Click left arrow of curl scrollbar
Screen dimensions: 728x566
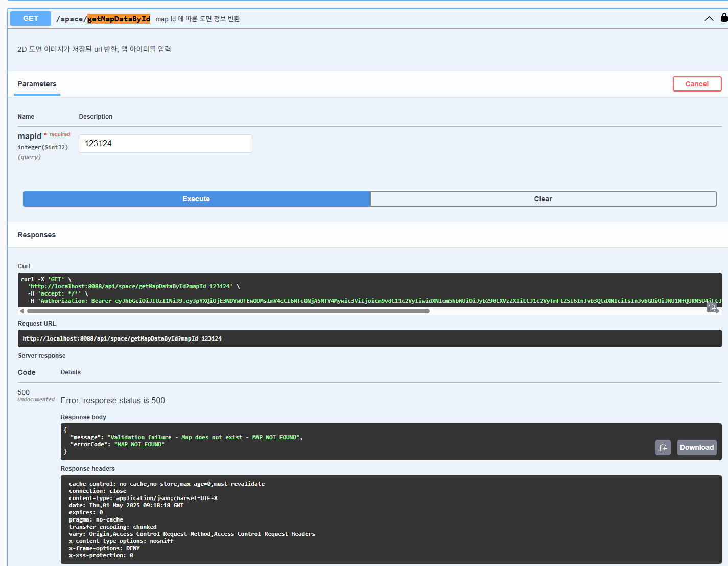point(21,311)
